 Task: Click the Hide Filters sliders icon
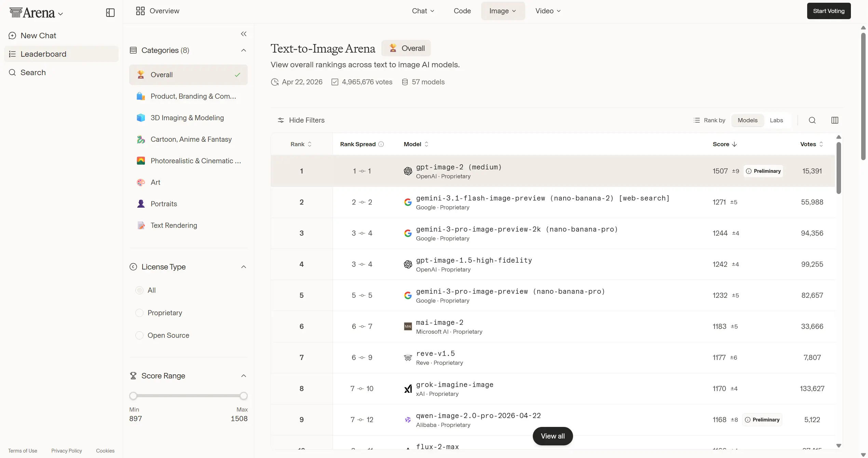(281, 120)
